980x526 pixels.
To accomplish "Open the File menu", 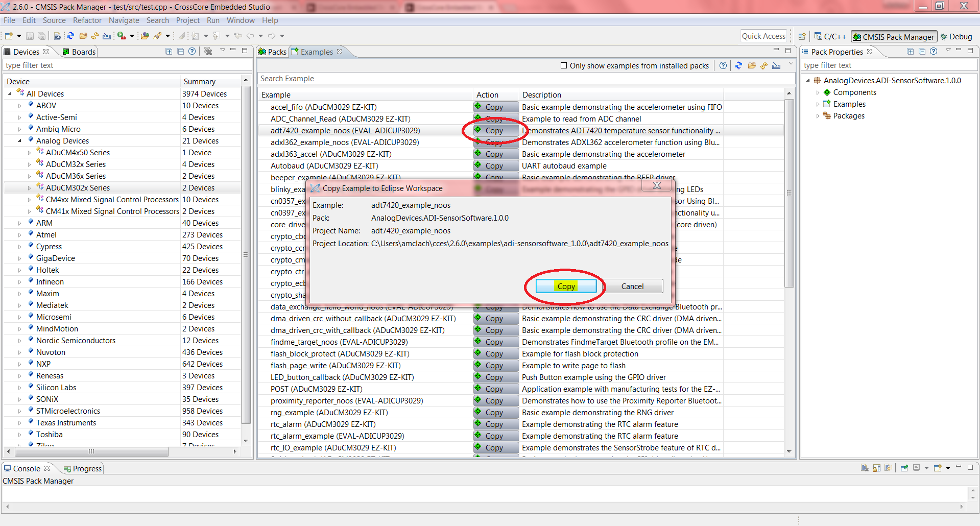I will click(10, 20).
